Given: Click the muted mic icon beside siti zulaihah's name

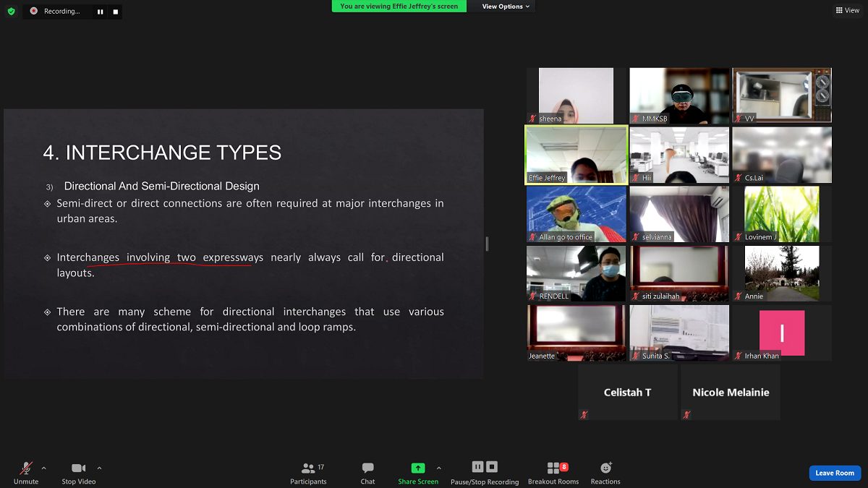Looking at the screenshot, I should pyautogui.click(x=636, y=296).
